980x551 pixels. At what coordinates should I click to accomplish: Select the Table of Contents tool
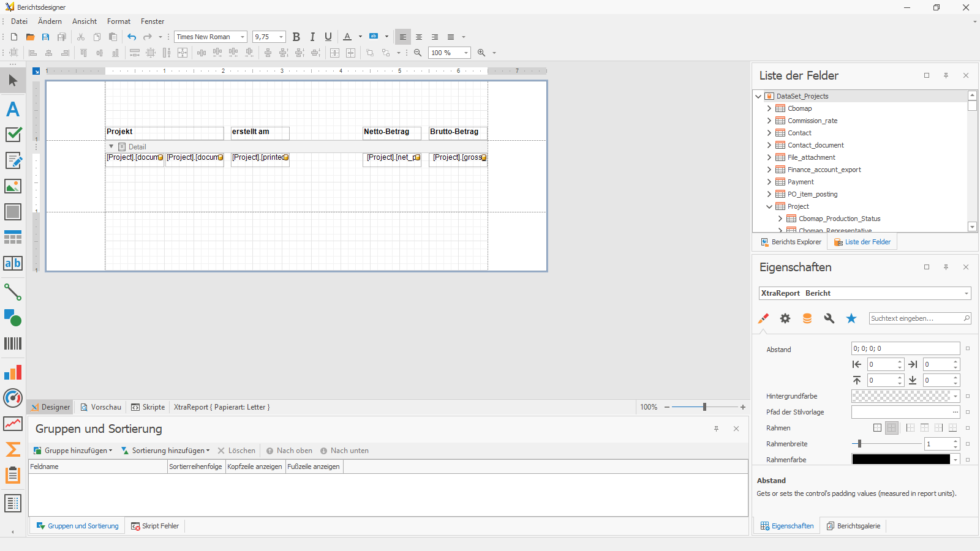click(x=13, y=503)
